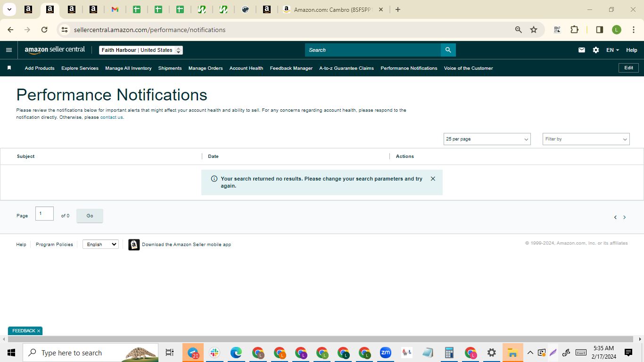This screenshot has height=362, width=644.
Task: Click the Subject column header
Action: (26, 156)
